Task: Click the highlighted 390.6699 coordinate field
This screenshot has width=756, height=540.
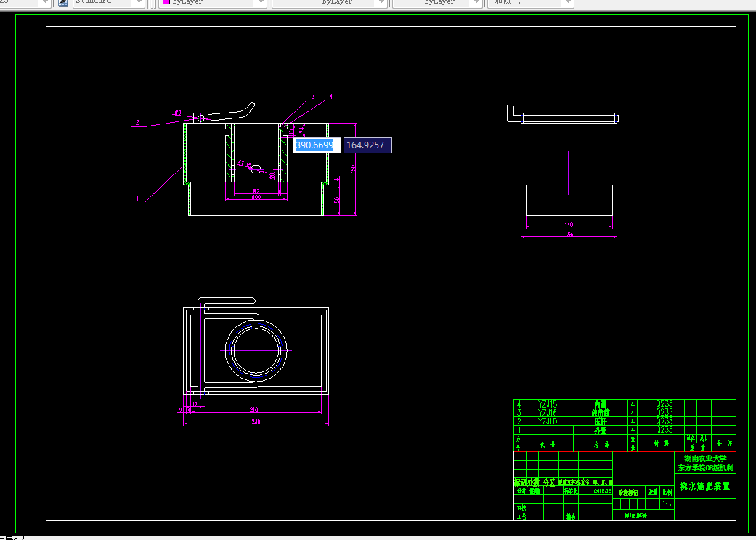Action: coord(317,145)
